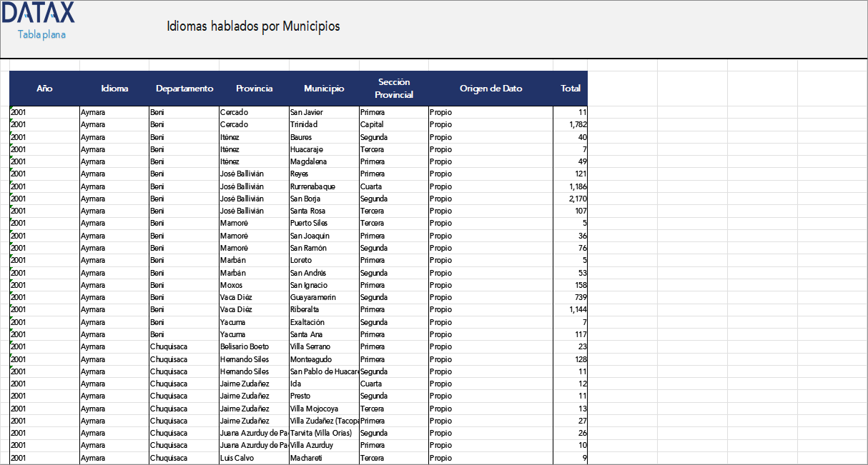The image size is (868, 465).
Task: Open the Tabla plana link
Action: point(41,34)
